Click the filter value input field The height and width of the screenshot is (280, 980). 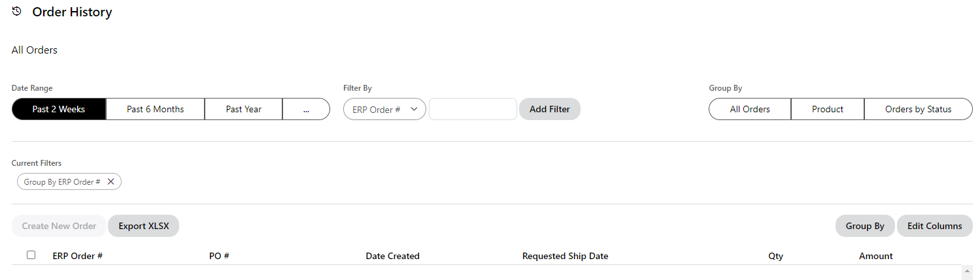pos(473,110)
